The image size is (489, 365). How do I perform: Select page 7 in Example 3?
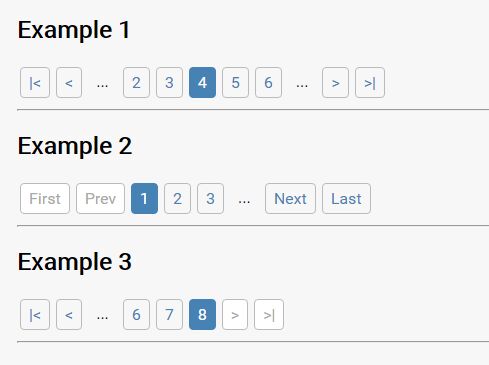(x=169, y=315)
